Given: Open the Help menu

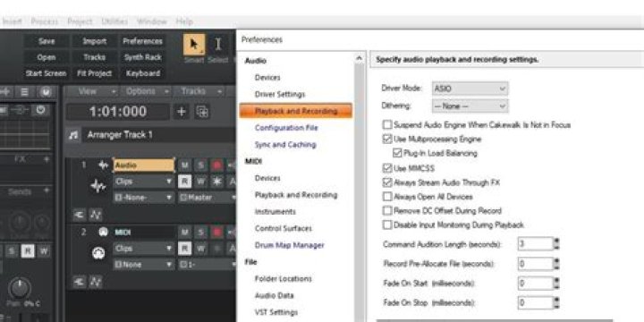Looking at the screenshot, I should [x=184, y=21].
